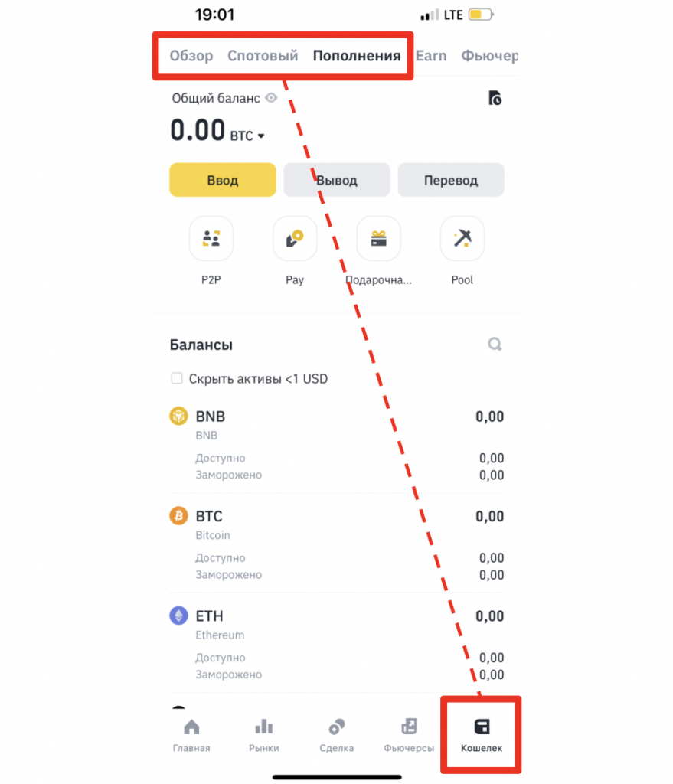The image size is (673, 784).
Task: Open the P2P trading section
Action: pos(211,239)
